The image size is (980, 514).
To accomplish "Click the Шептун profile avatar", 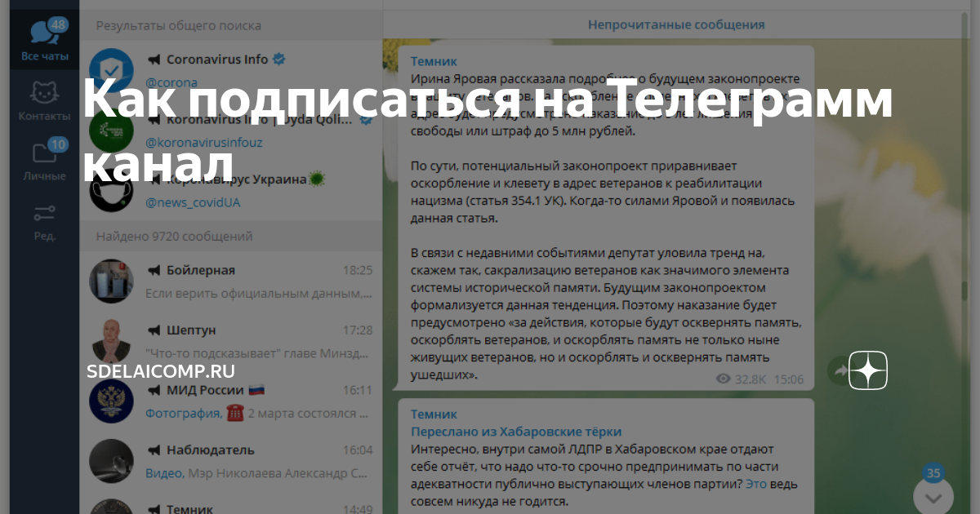I will pos(111,341).
